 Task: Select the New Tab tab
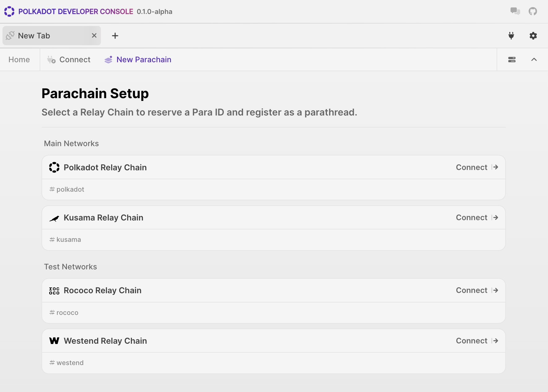pos(52,36)
